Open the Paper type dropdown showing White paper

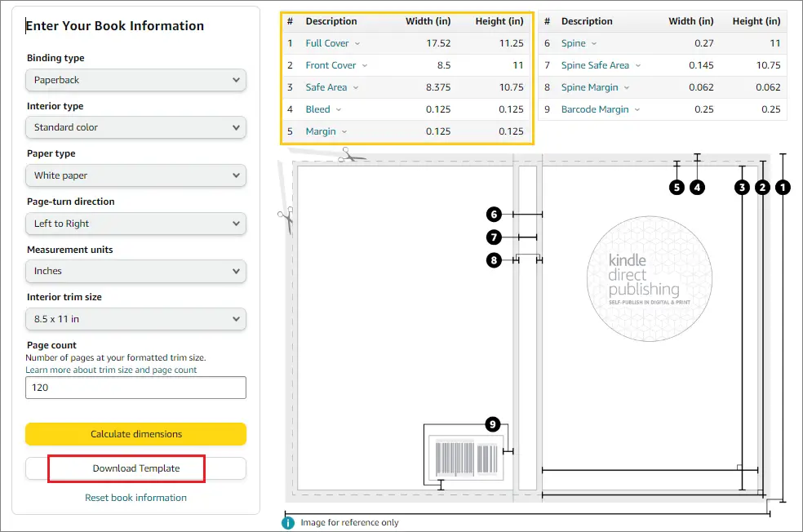click(x=135, y=175)
